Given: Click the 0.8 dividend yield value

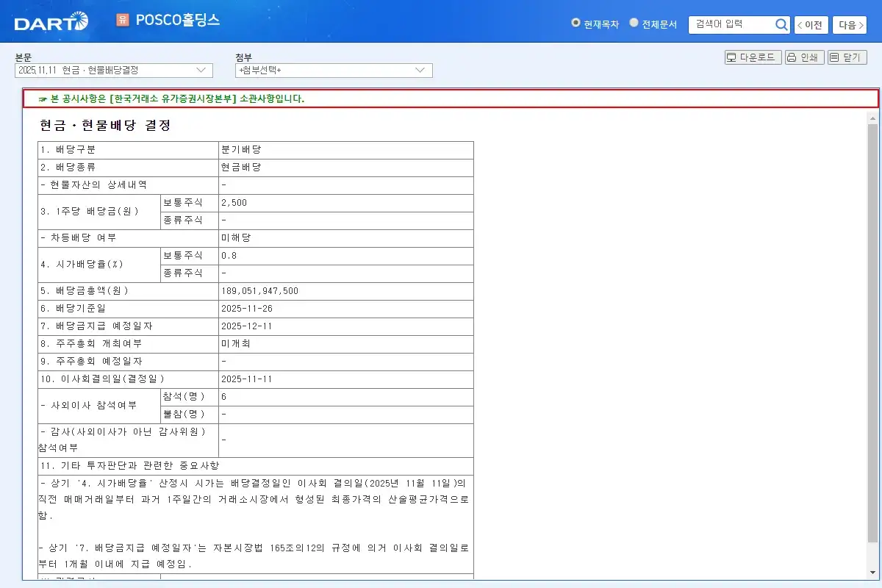Looking at the screenshot, I should pyautogui.click(x=229, y=256).
